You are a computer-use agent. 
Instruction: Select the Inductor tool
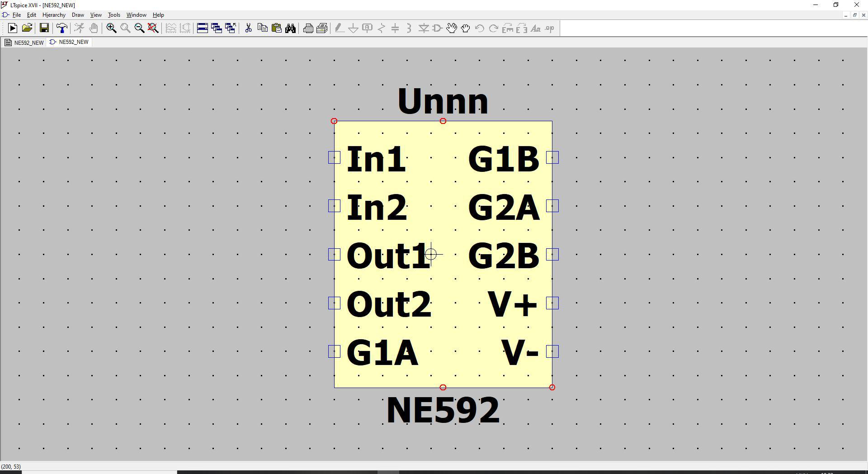[x=409, y=28]
